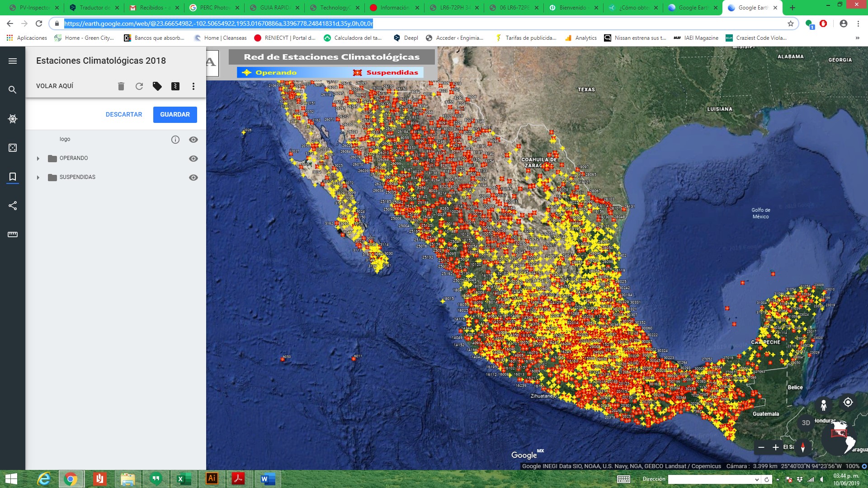The height and width of the screenshot is (488, 868).
Task: Hide the logo layer with eye icon
Action: coord(193,140)
